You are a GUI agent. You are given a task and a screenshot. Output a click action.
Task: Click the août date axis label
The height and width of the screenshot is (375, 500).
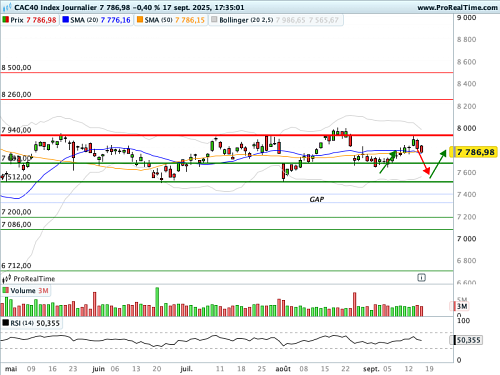point(283,369)
